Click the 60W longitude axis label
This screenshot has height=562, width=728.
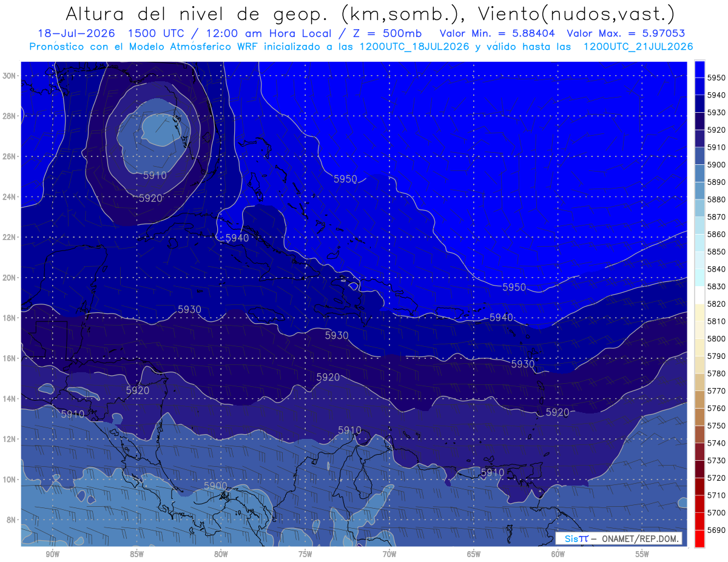pos(558,554)
